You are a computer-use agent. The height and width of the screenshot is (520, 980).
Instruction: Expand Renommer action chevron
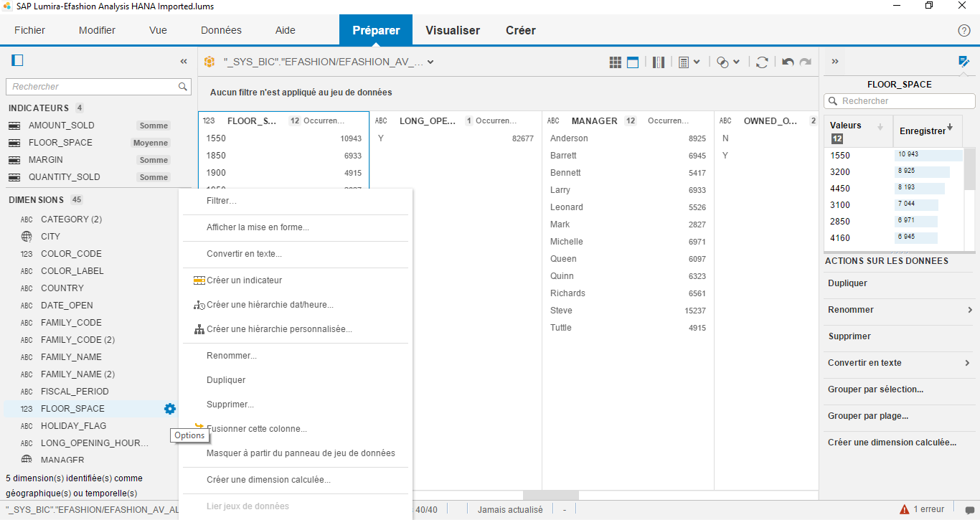[970, 310]
